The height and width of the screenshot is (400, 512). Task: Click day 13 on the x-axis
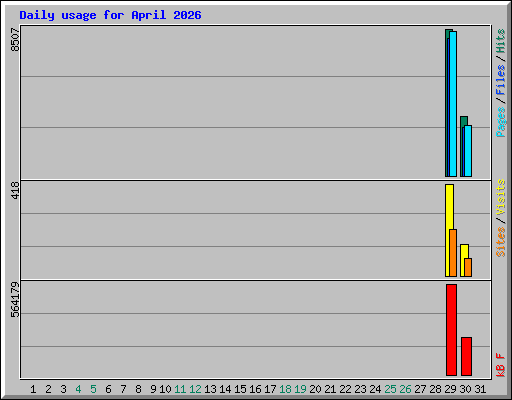pyautogui.click(x=210, y=389)
